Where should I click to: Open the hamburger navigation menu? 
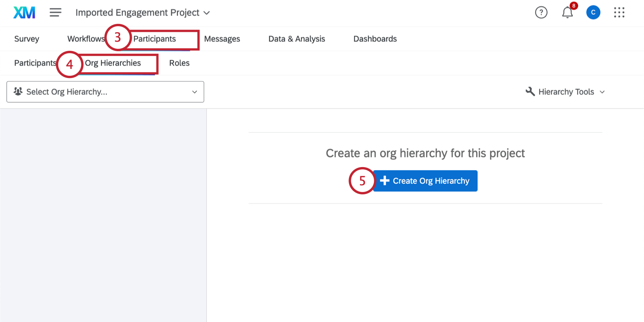point(55,13)
